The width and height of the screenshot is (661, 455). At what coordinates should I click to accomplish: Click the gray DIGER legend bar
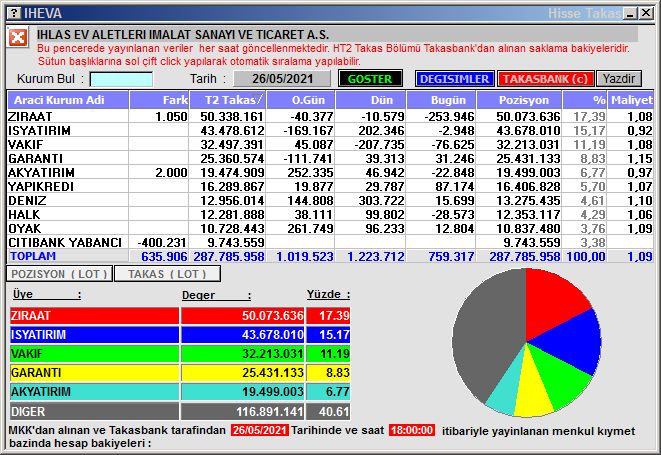pos(94,411)
